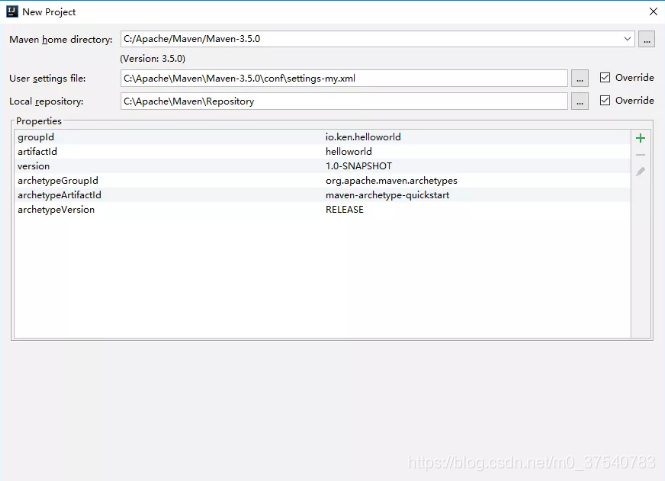The width and height of the screenshot is (665, 481).
Task: Click the IntelliJ icon in the title bar
Action: pos(12,11)
